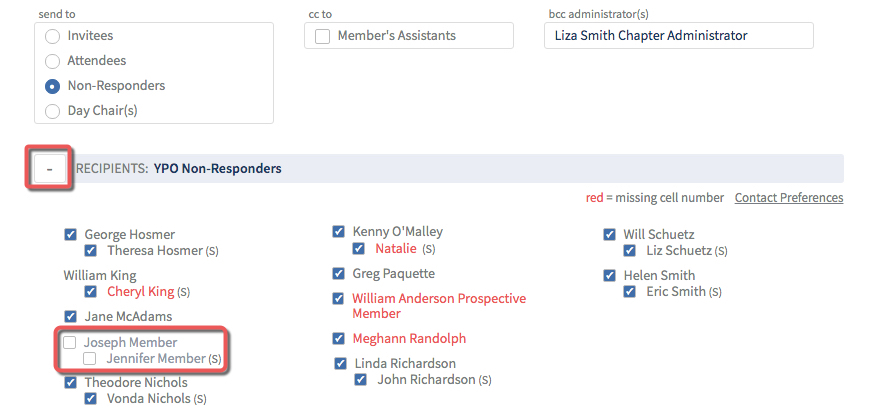Select the Attendees radio option

52,61
